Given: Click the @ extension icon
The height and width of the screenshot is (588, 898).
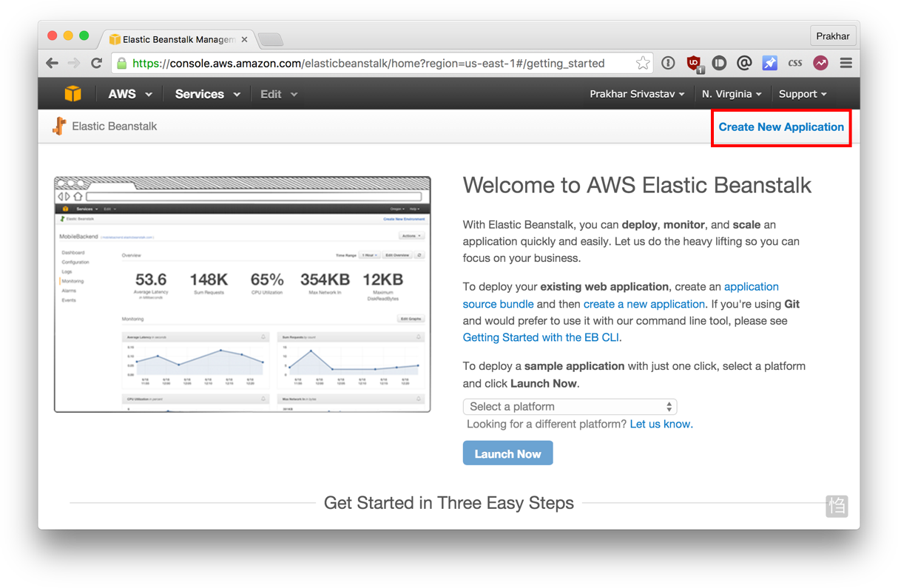Looking at the screenshot, I should pyautogui.click(x=744, y=64).
